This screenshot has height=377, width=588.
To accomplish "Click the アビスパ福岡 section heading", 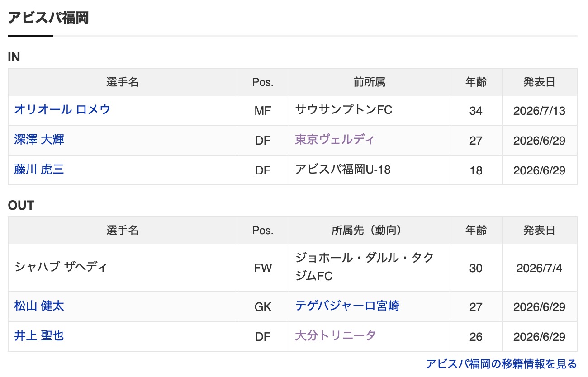I will [x=48, y=18].
